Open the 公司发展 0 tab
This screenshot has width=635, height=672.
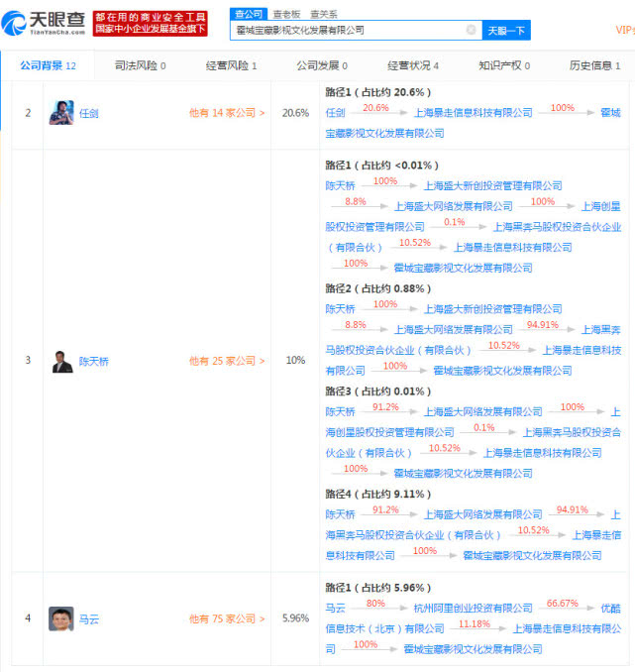pyautogui.click(x=322, y=65)
